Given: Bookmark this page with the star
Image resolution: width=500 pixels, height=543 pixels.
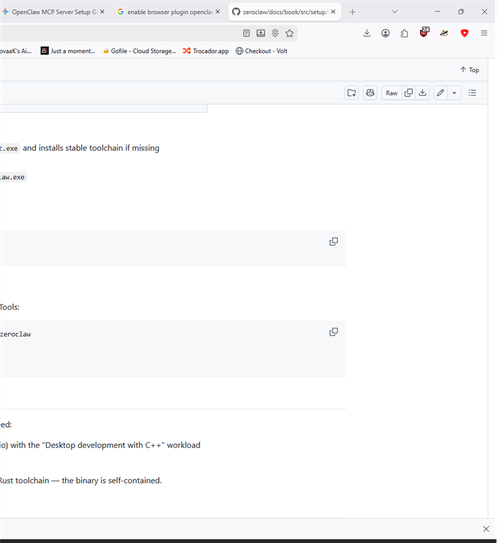Looking at the screenshot, I should click(x=290, y=33).
